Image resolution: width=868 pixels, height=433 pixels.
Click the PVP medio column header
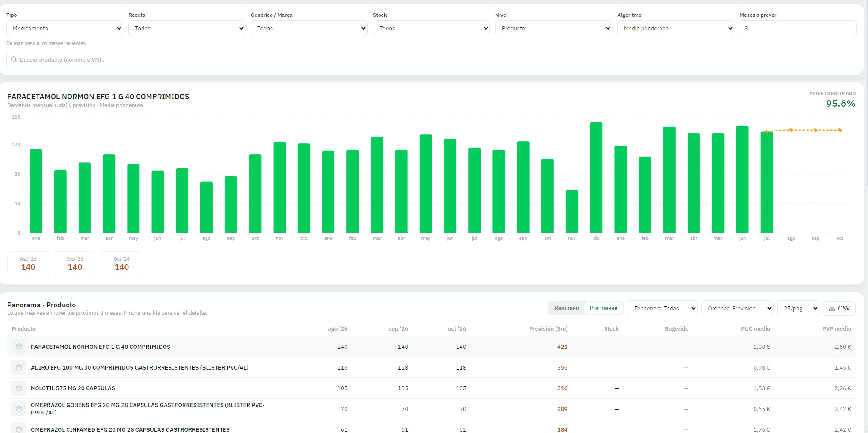click(x=837, y=329)
